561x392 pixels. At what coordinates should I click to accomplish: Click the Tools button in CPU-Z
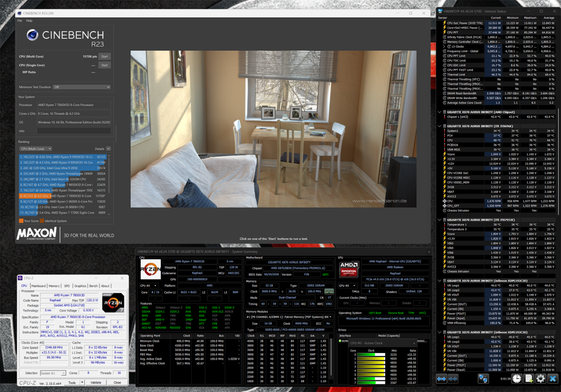point(72,382)
